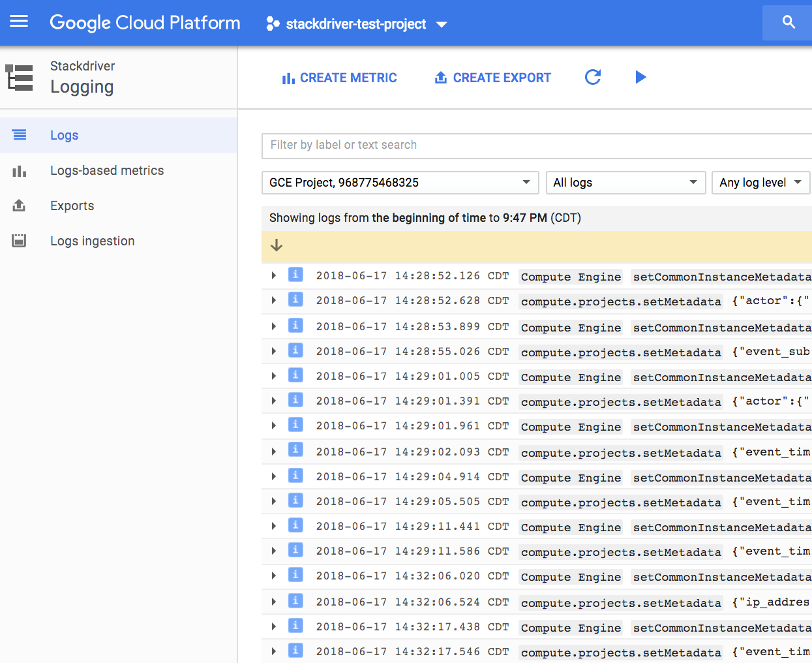This screenshot has height=663, width=812.
Task: Click info severity icon for 14:29:01.391 entry
Action: (295, 400)
